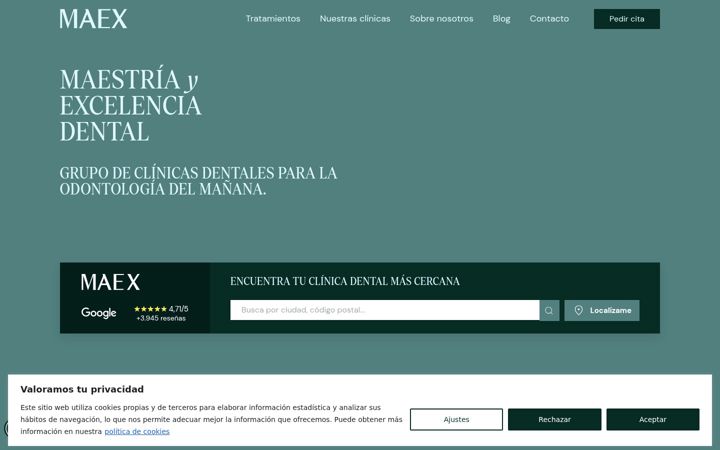The width and height of the screenshot is (720, 450).
Task: Click the five-star rating icons
Action: click(x=150, y=309)
